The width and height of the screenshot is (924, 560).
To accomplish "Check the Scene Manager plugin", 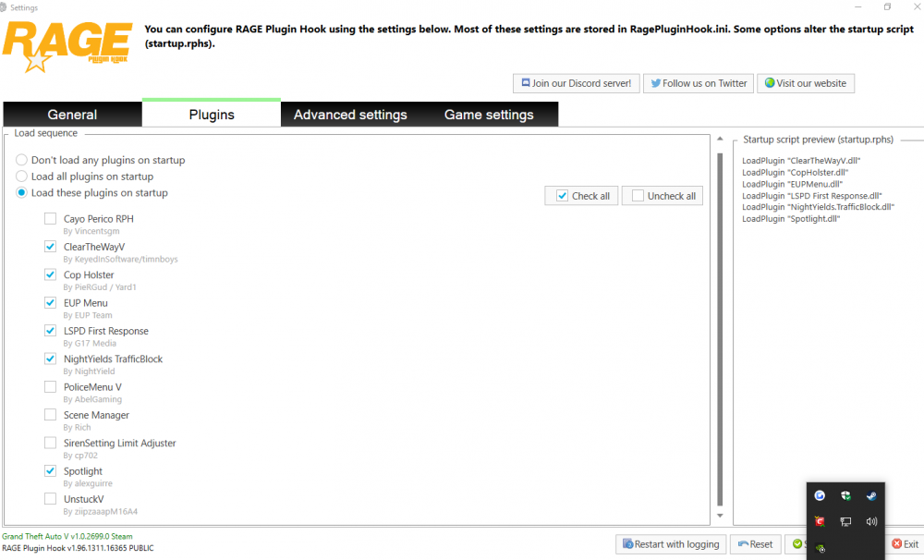I will tap(51, 415).
